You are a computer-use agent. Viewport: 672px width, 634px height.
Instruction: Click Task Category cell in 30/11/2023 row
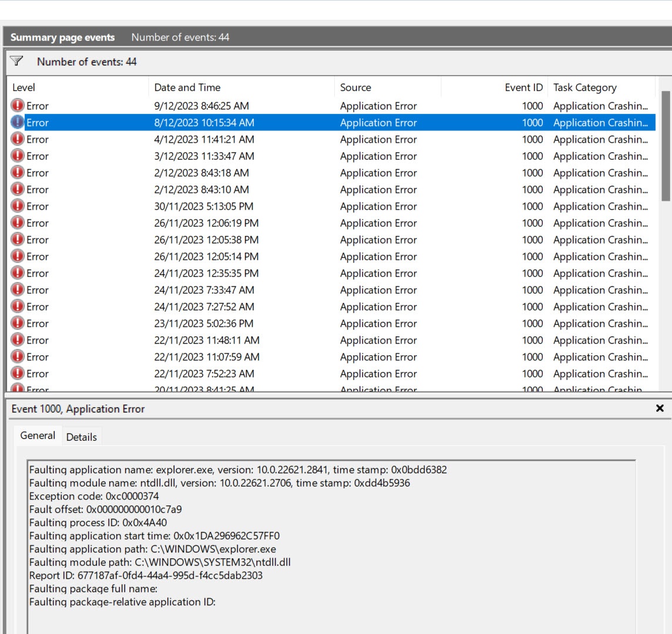[600, 206]
